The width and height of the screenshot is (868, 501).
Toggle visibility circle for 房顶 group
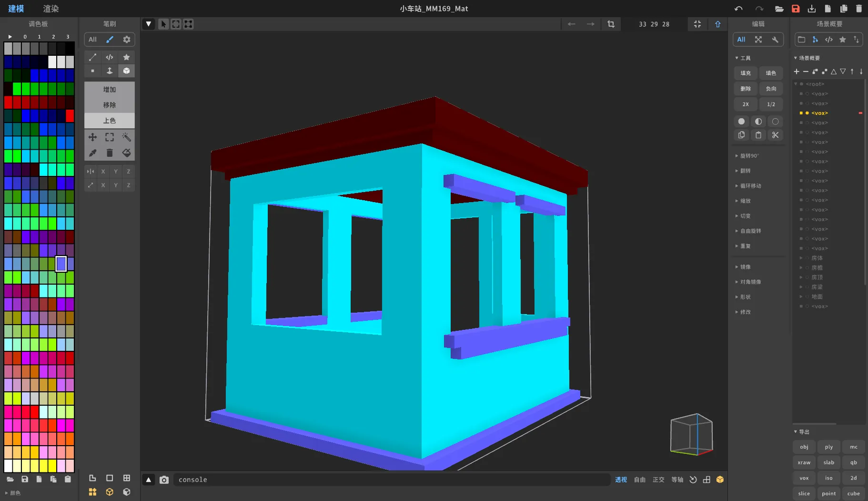pos(807,277)
